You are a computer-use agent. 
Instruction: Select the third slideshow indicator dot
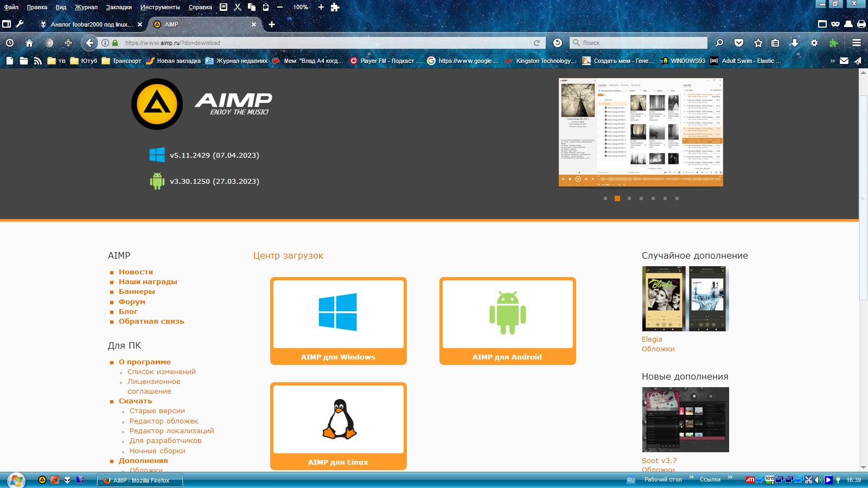pos(629,198)
